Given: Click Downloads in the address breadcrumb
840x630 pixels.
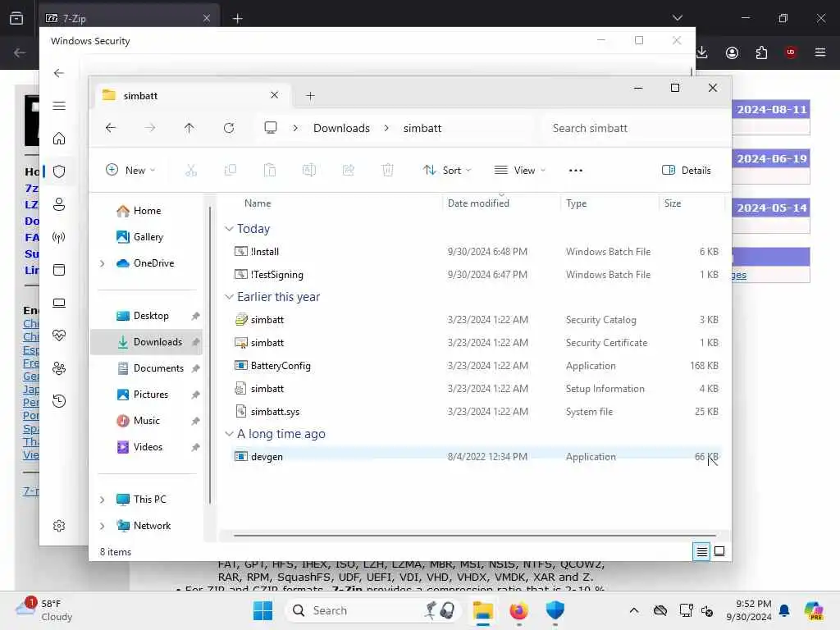Looking at the screenshot, I should click(341, 128).
